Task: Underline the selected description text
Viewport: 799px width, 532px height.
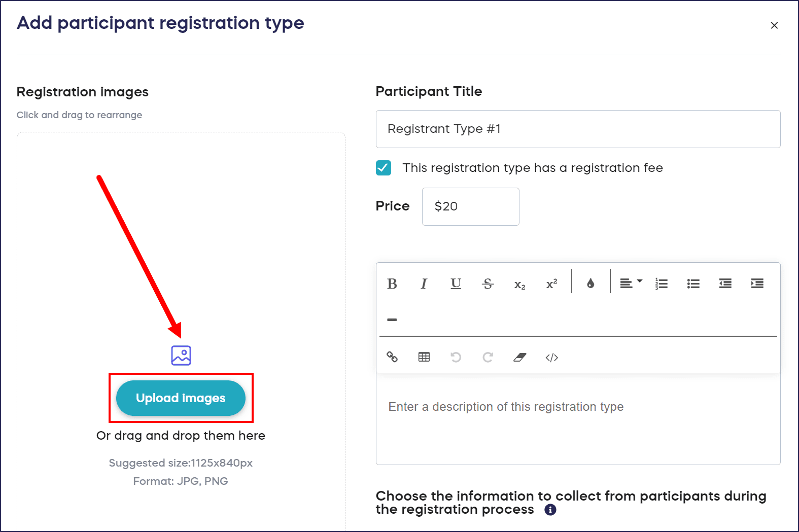Action: (x=456, y=283)
